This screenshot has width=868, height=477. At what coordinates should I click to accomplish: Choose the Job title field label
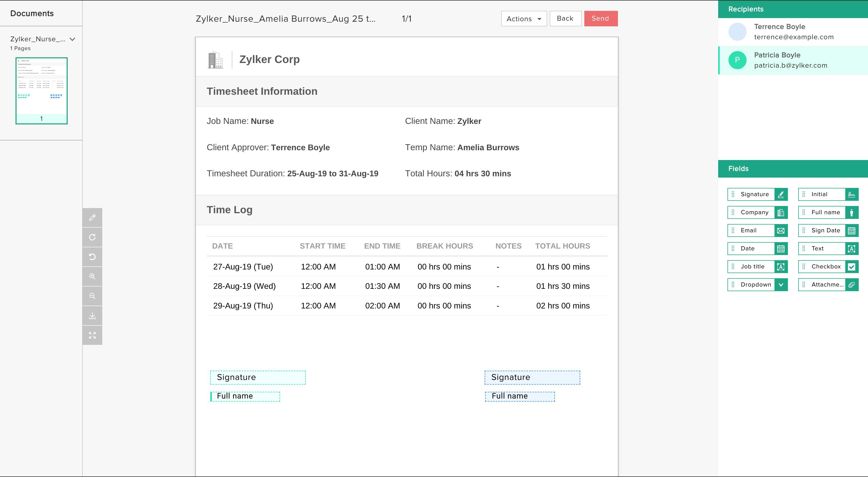tap(753, 267)
